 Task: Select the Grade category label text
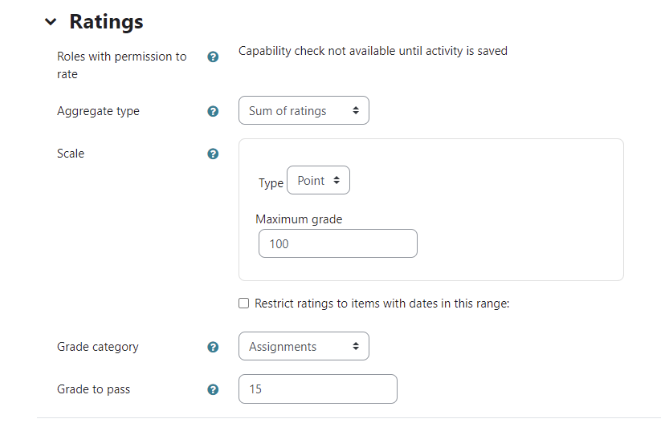coord(97,347)
